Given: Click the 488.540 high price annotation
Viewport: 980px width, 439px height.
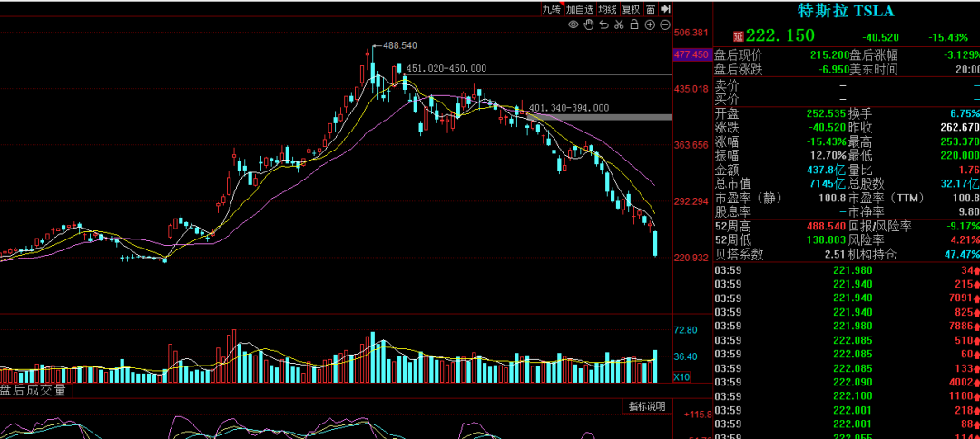Looking at the screenshot, I should tap(399, 45).
